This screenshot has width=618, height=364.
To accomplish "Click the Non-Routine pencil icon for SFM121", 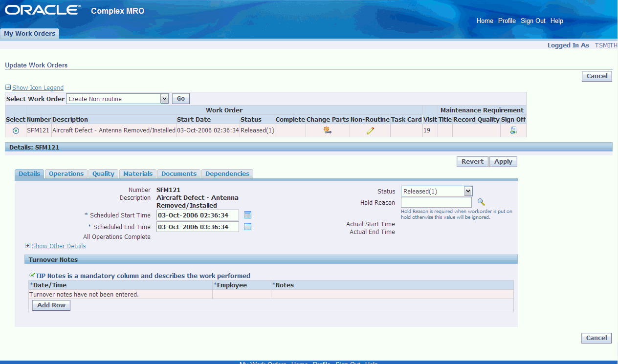I will [x=370, y=130].
